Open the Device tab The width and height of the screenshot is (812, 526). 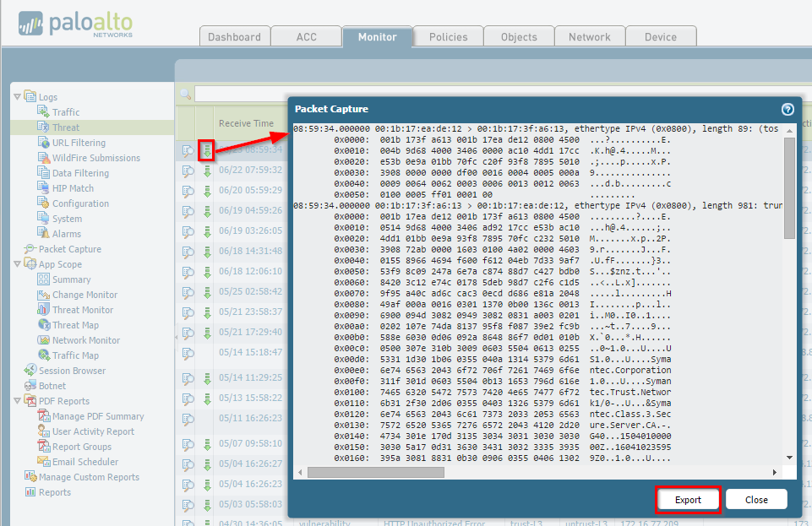660,36
